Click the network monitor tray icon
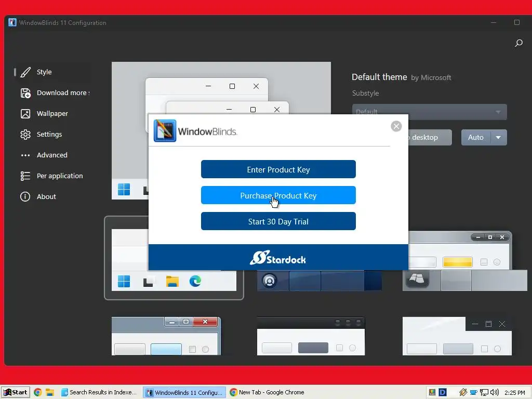 (x=484, y=393)
